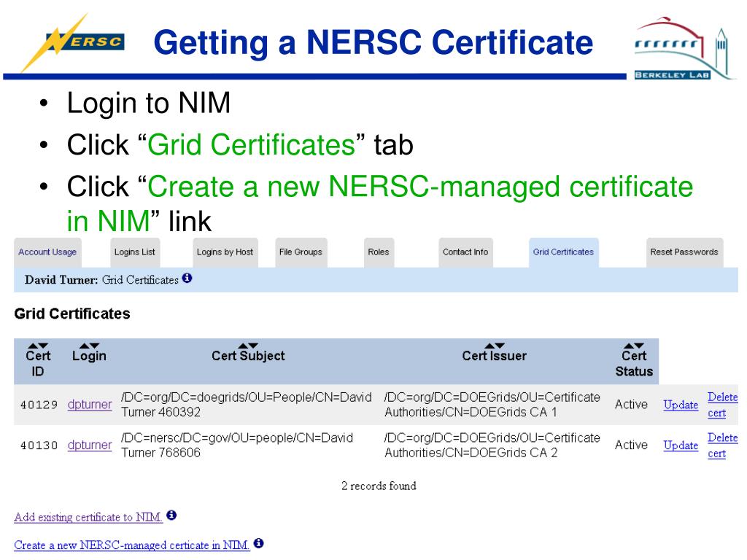The image size is (747, 560).
Task: Click the NERSC logo
Action: pyautogui.click(x=73, y=42)
